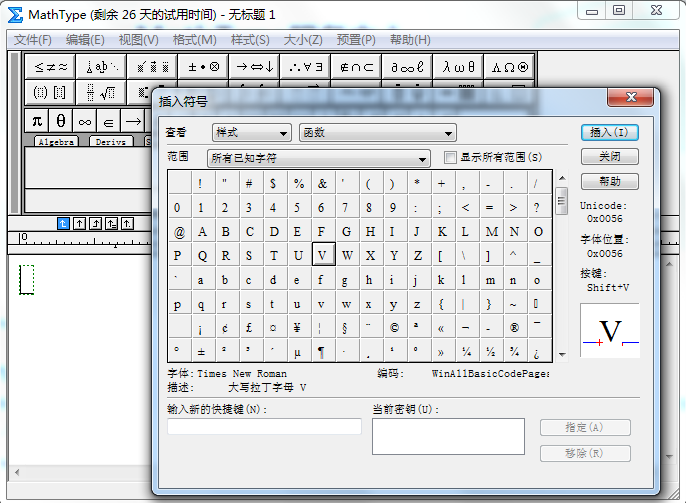Open the 大小(Z) menu
Screen dimensions: 686x503
pos(303,40)
